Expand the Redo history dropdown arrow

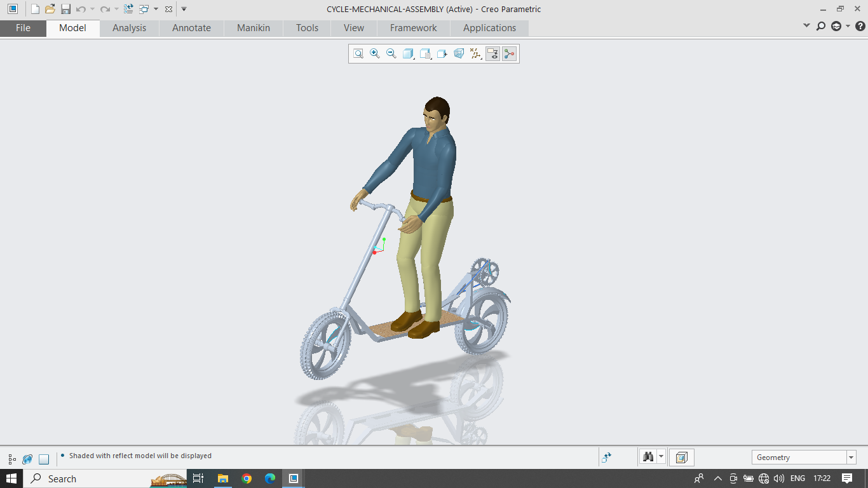(116, 9)
